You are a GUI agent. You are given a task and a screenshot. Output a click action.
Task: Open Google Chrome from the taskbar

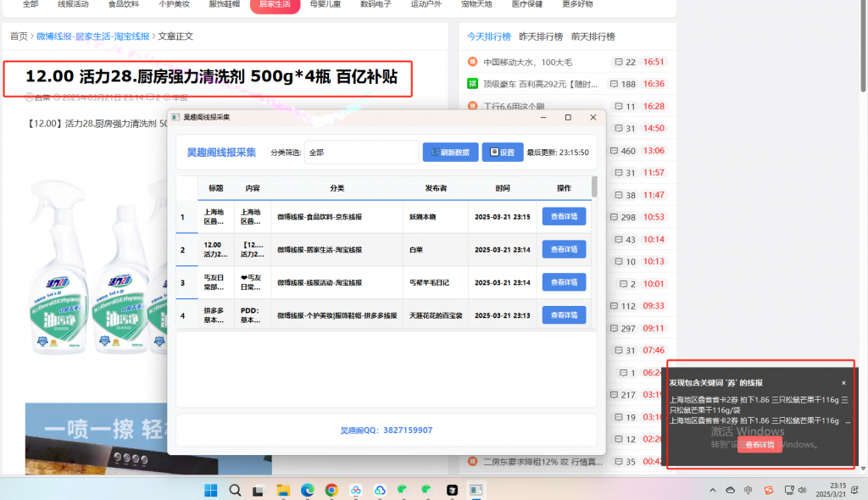(331, 490)
